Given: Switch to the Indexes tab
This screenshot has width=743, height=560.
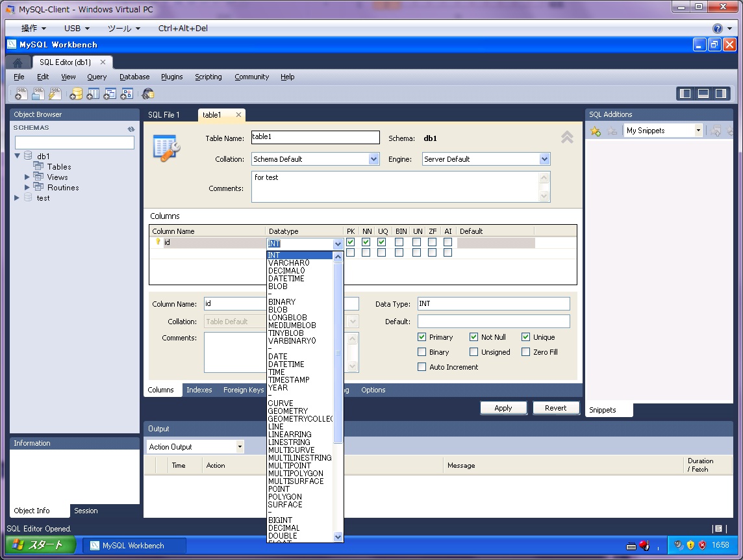Looking at the screenshot, I should coord(199,390).
